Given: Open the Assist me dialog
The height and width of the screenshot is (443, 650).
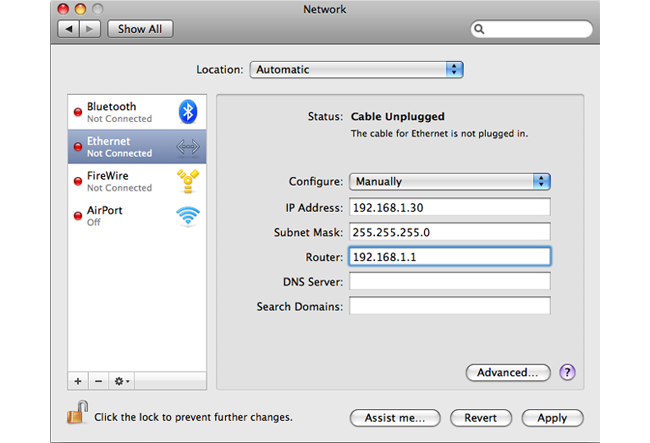Looking at the screenshot, I should (394, 418).
